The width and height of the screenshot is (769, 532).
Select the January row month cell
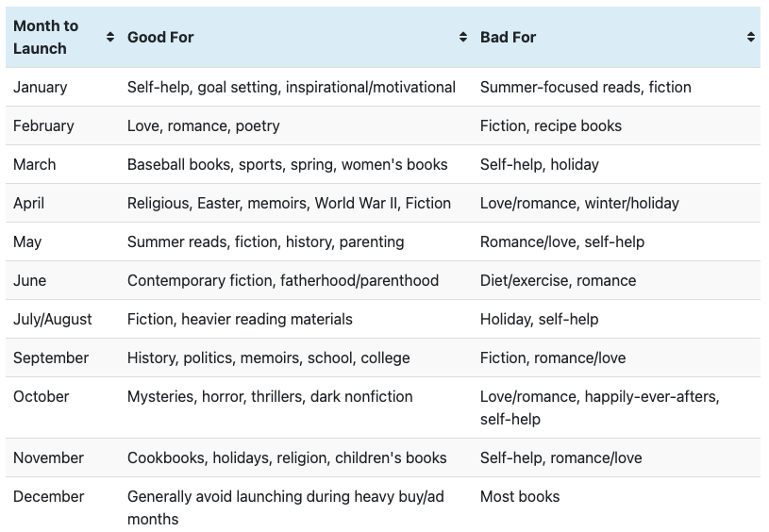click(x=63, y=87)
